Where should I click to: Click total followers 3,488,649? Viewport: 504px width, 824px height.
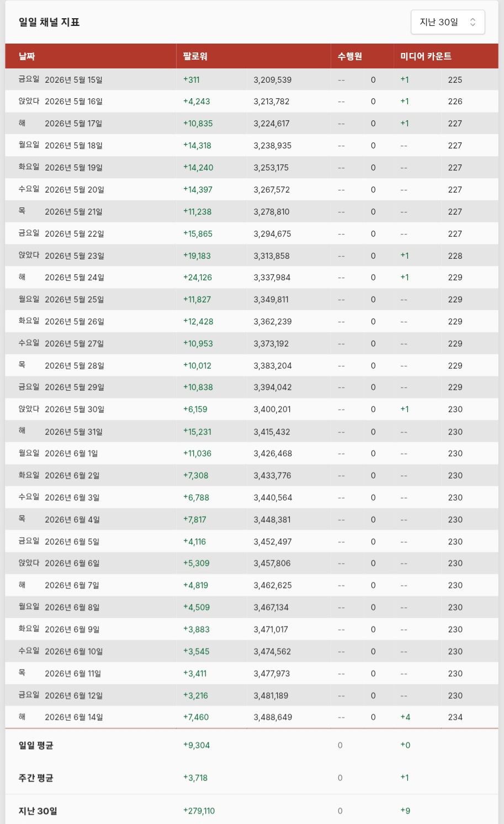coord(273,717)
